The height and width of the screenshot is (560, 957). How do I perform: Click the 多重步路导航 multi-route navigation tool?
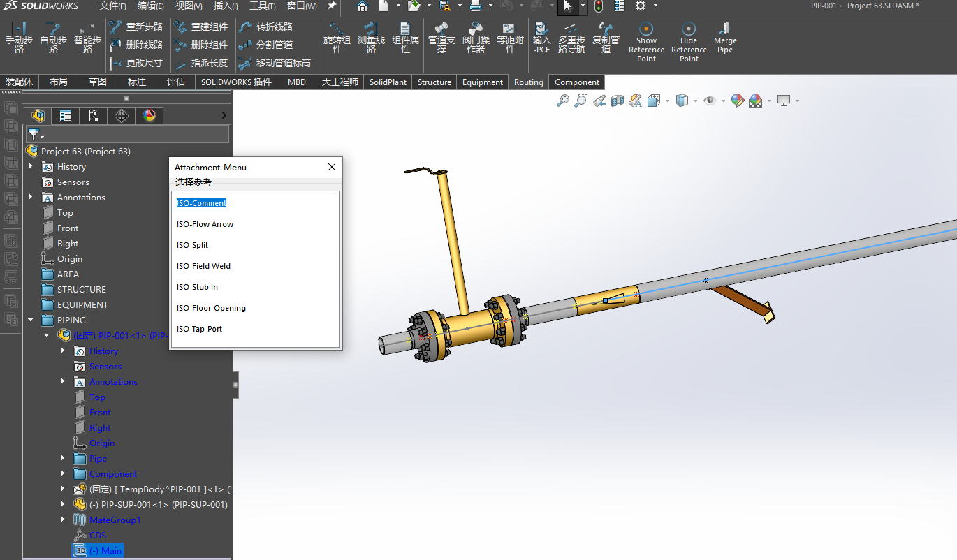click(571, 38)
